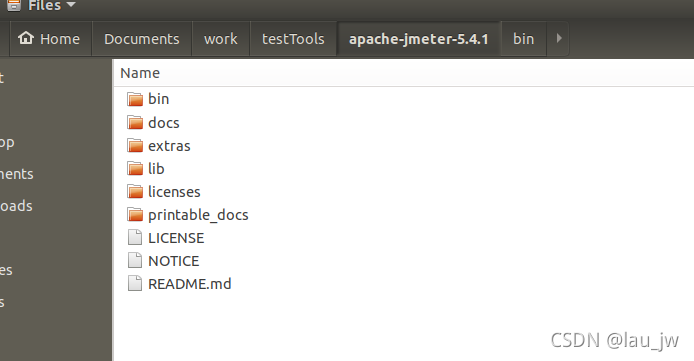Select the apache-jmeter-5.4.1 path button

[x=419, y=39]
